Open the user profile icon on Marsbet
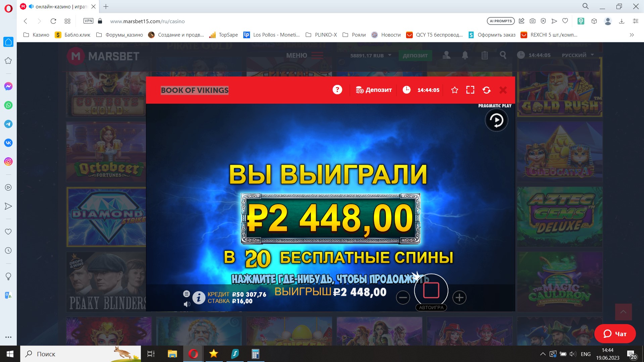This screenshot has width=644, height=362. coord(446,55)
